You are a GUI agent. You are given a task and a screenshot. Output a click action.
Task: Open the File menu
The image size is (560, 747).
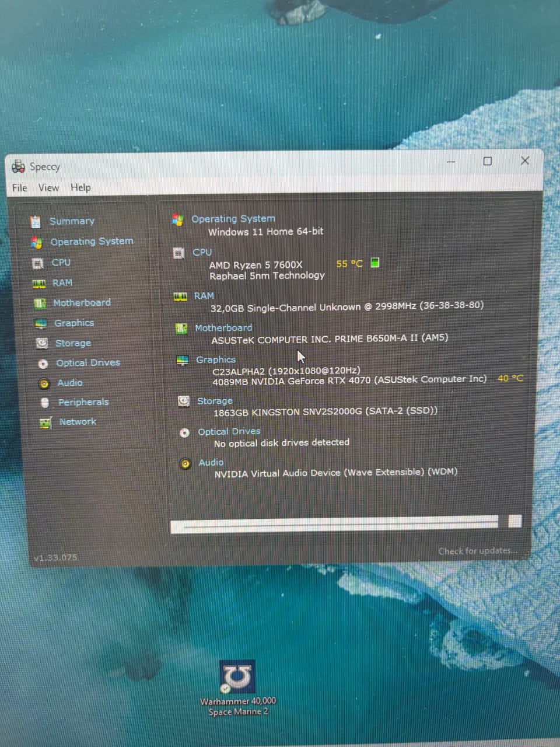(20, 188)
